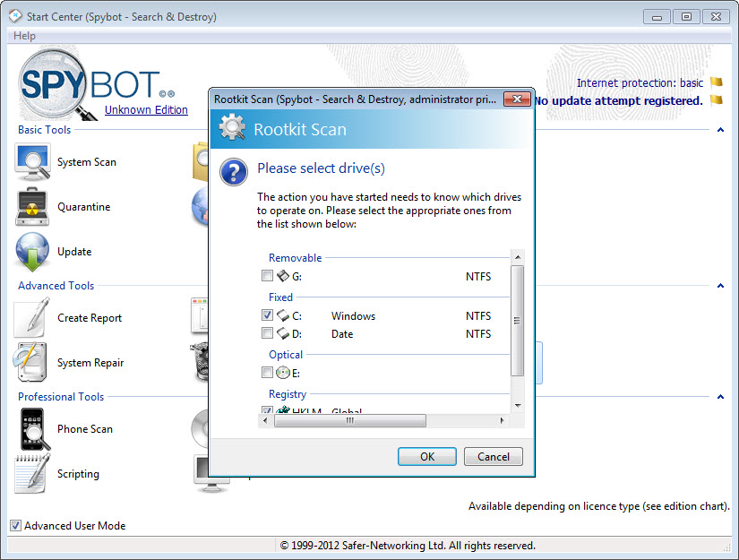
Task: Check the G: drive checkbox
Action: coord(267,275)
